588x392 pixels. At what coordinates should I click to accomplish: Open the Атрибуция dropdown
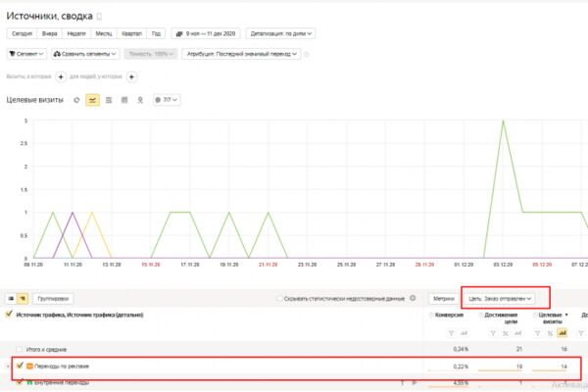tap(241, 54)
